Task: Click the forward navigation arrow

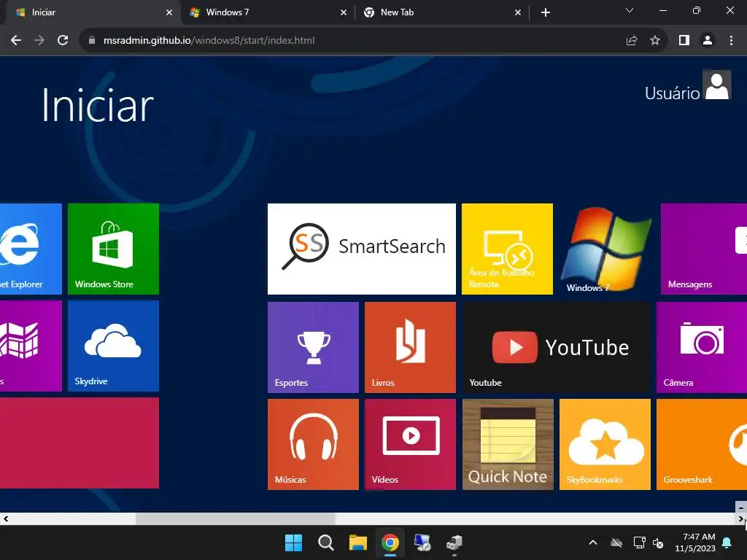Action: pyautogui.click(x=39, y=41)
